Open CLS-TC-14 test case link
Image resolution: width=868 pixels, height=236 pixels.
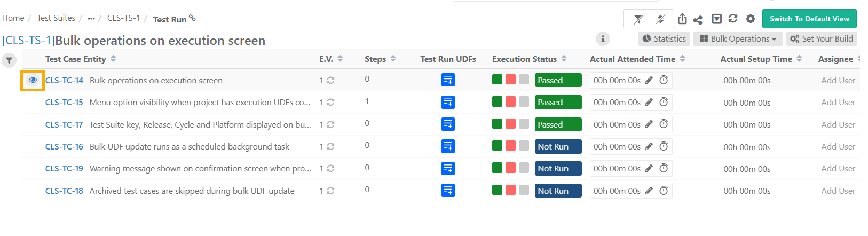point(64,80)
